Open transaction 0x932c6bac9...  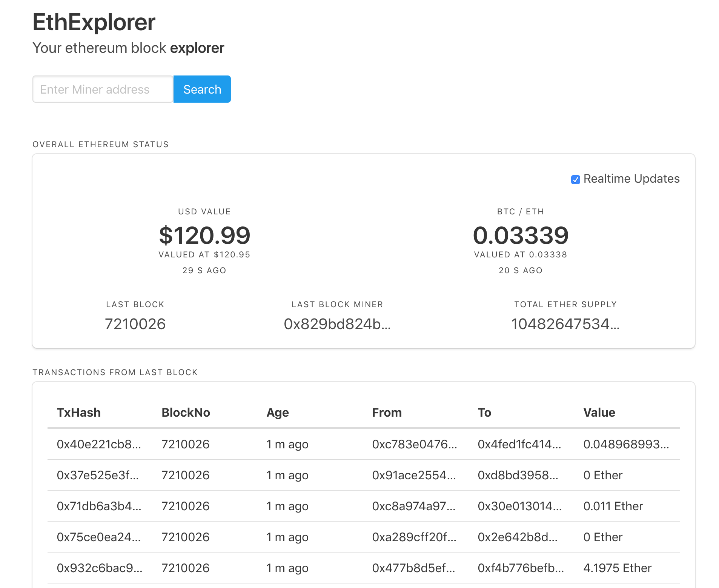tap(100, 568)
